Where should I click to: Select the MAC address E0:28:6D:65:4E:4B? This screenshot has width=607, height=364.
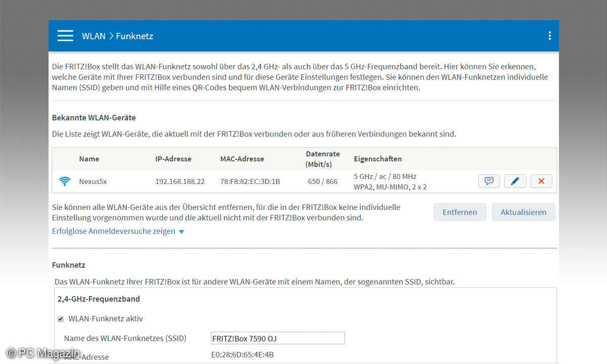[x=243, y=355]
